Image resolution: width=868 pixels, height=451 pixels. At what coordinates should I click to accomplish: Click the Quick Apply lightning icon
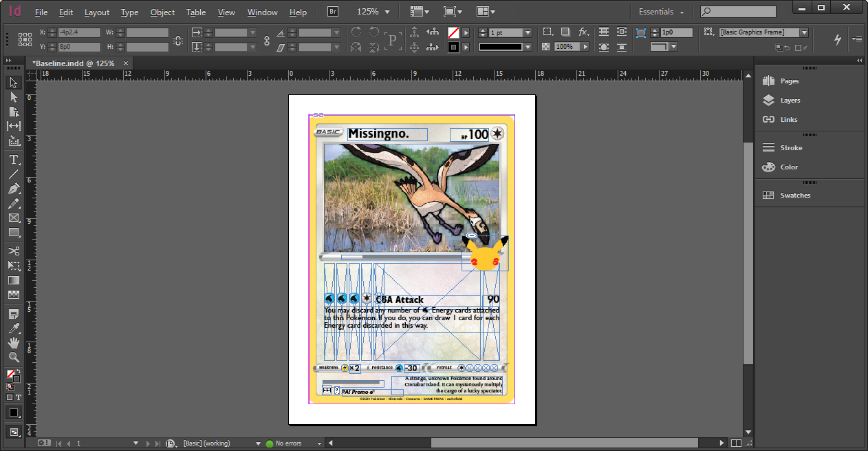click(x=838, y=39)
